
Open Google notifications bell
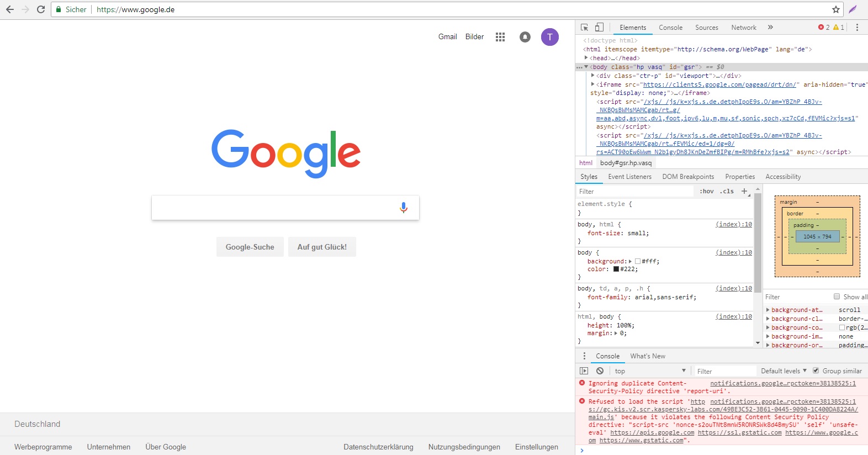pyautogui.click(x=525, y=37)
